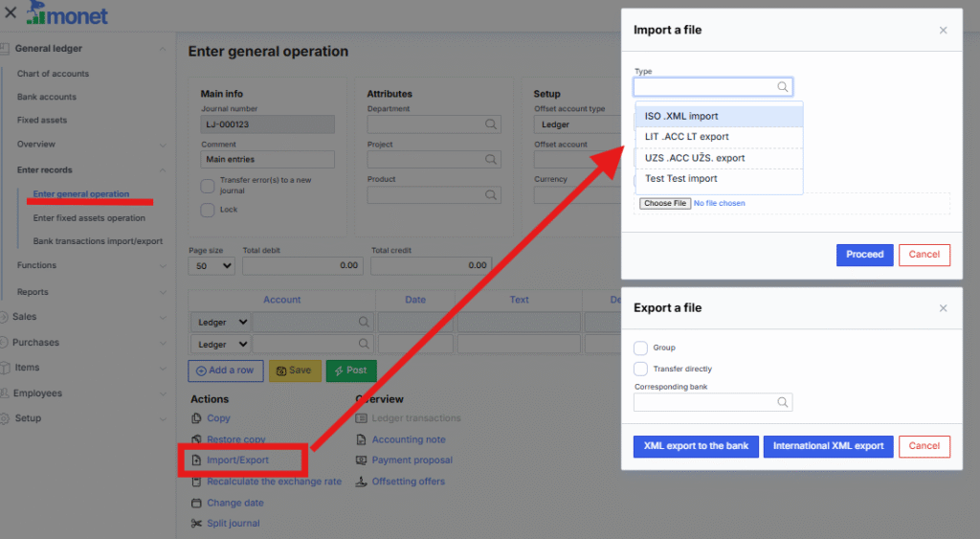
Task: Click XML export to the bank button
Action: point(696,446)
